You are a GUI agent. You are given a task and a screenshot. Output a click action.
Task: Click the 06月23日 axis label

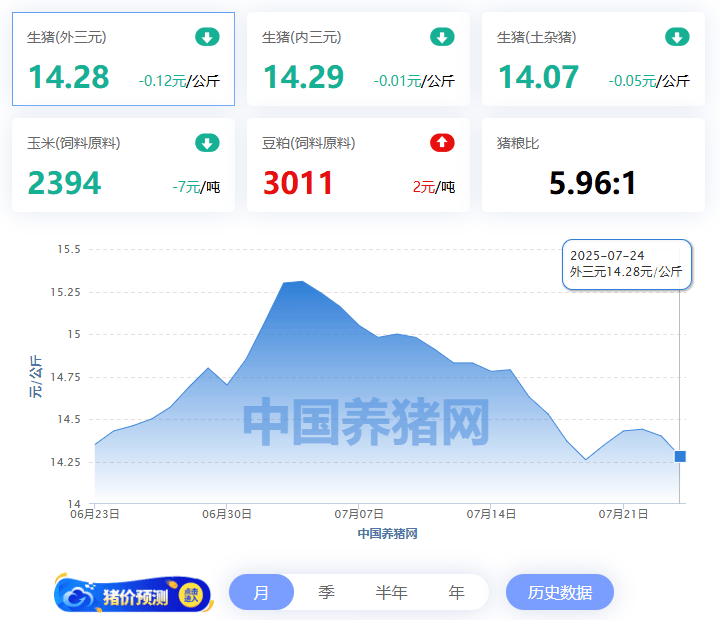pos(95,514)
